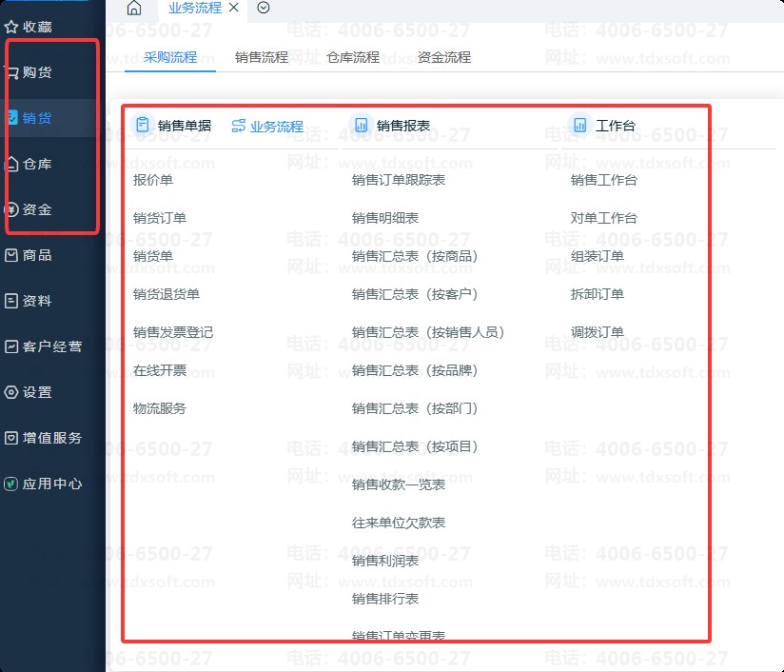Open the 业务流程 link in popup header
784x672 pixels.
coord(277,126)
